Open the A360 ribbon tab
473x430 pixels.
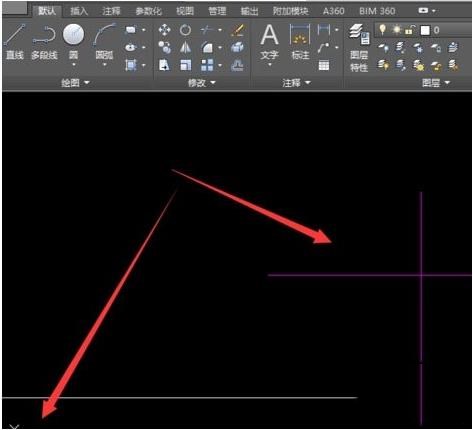click(333, 11)
